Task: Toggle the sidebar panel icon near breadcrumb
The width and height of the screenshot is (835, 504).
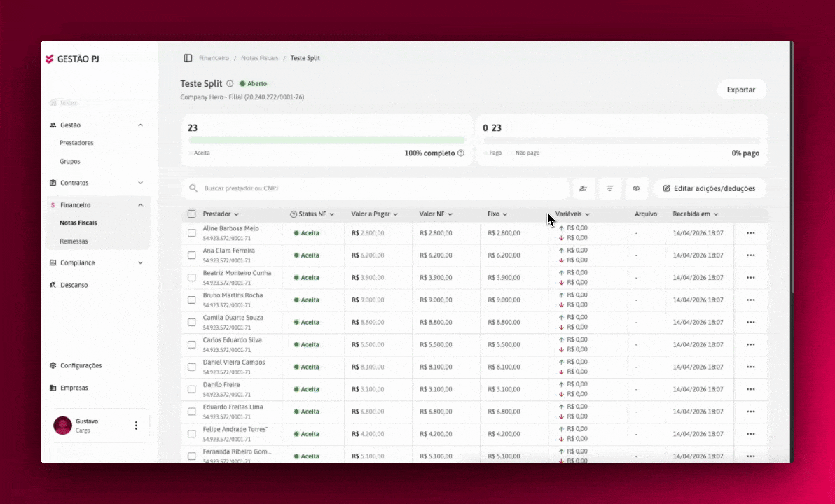Action: pos(188,58)
